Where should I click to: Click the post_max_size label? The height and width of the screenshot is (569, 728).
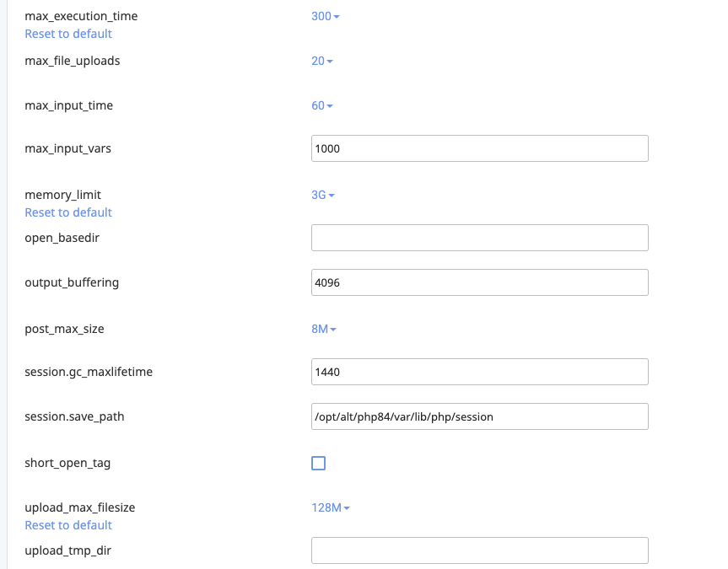(x=65, y=329)
